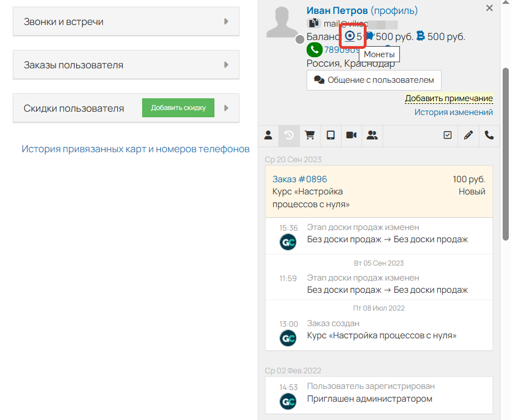
Task: Click the copy email icon
Action: (314, 23)
